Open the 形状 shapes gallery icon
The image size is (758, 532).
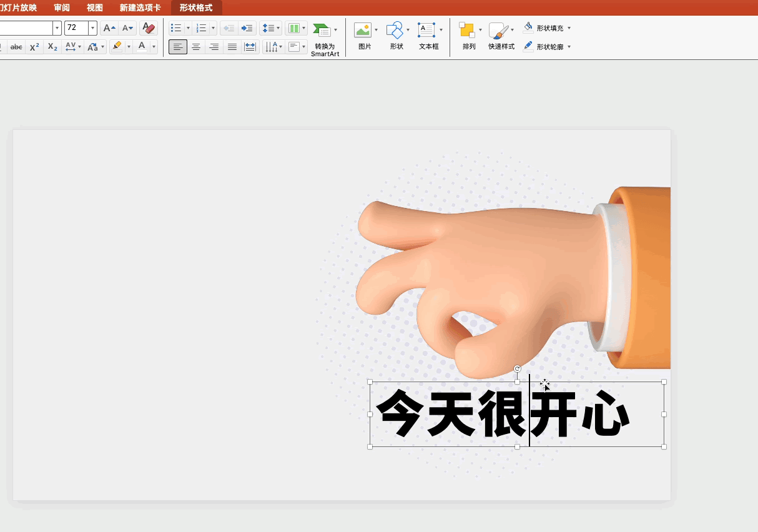(395, 30)
